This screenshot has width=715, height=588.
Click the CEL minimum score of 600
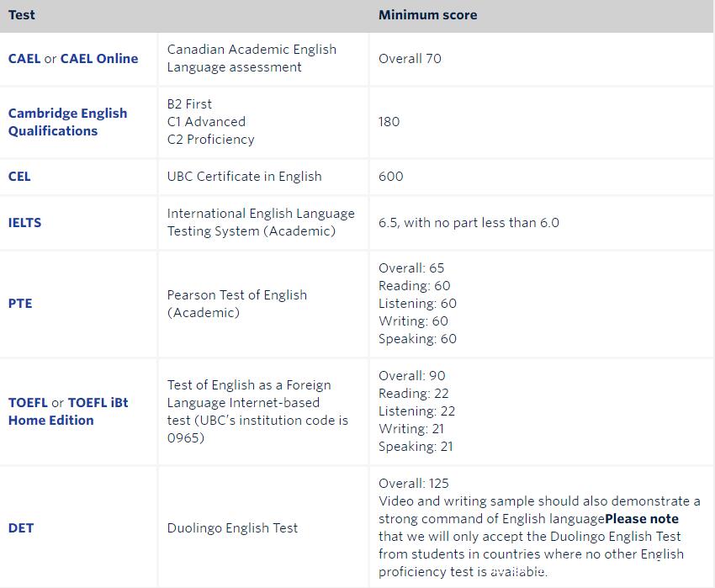point(391,177)
